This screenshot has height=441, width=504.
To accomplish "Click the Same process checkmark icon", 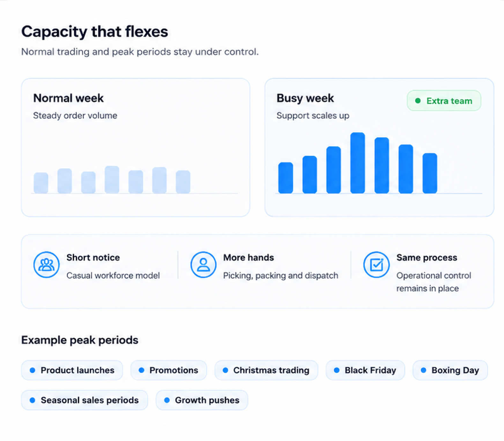I will coord(376,265).
